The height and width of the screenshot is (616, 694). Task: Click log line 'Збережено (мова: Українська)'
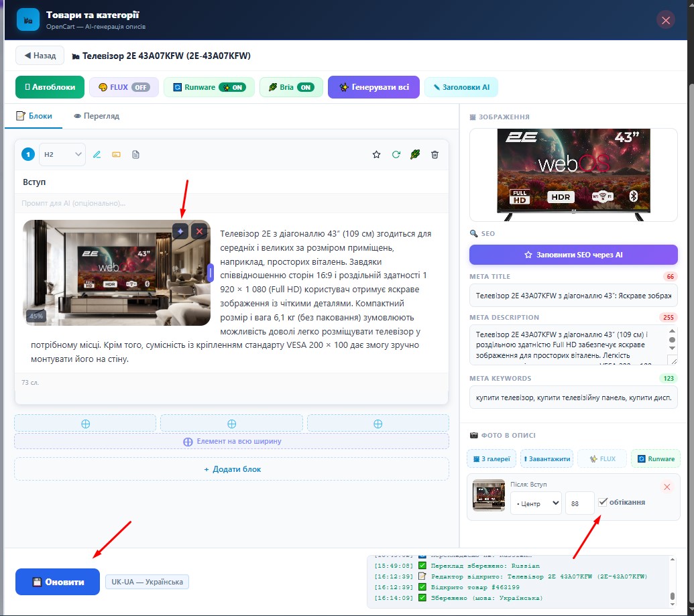click(x=458, y=598)
